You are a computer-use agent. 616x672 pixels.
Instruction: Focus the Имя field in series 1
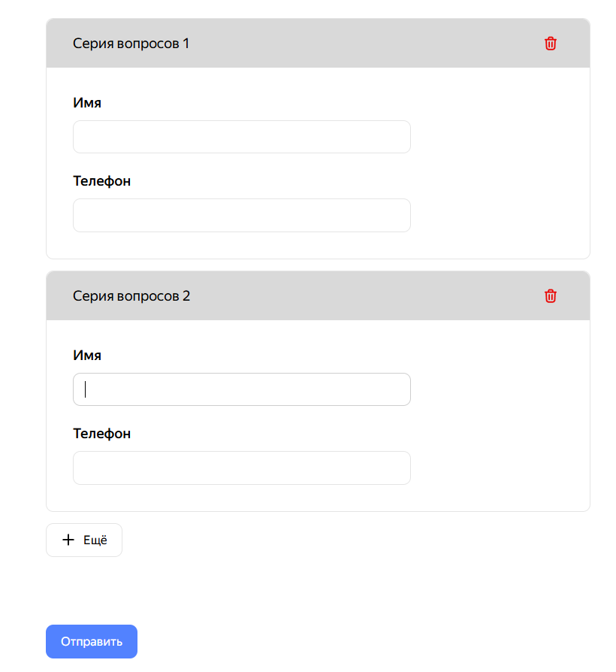click(241, 137)
